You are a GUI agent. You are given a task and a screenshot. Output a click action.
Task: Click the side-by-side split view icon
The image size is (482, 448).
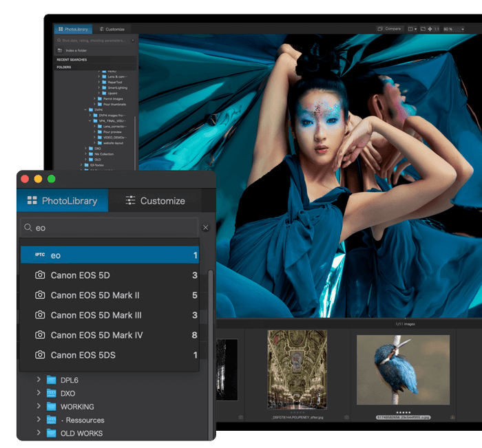click(410, 29)
